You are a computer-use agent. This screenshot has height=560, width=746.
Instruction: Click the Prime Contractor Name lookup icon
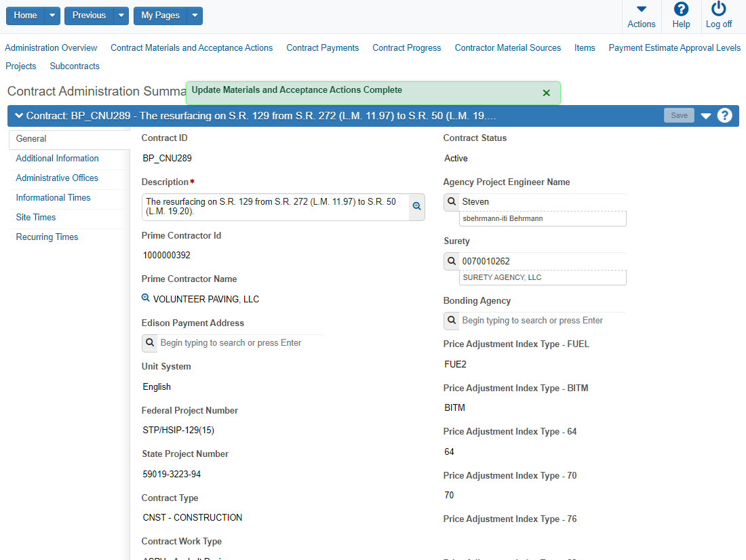(145, 298)
